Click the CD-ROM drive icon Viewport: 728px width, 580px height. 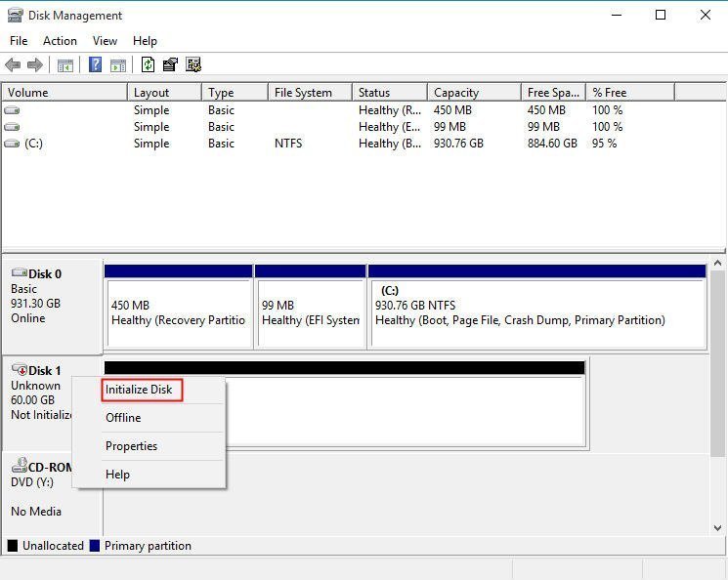coord(20,466)
